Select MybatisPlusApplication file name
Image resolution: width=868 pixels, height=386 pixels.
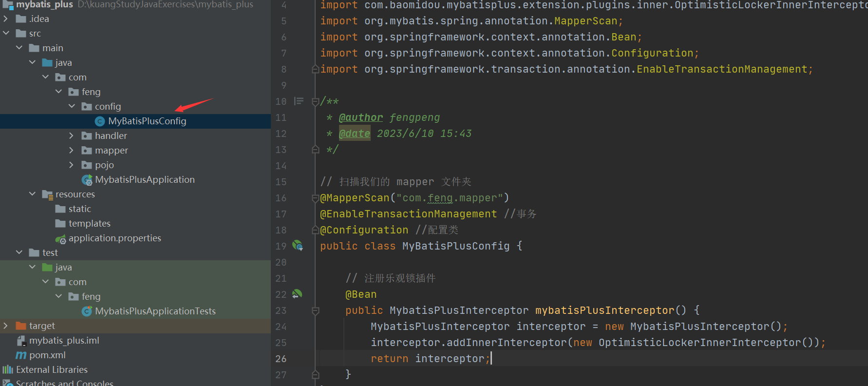coord(145,180)
